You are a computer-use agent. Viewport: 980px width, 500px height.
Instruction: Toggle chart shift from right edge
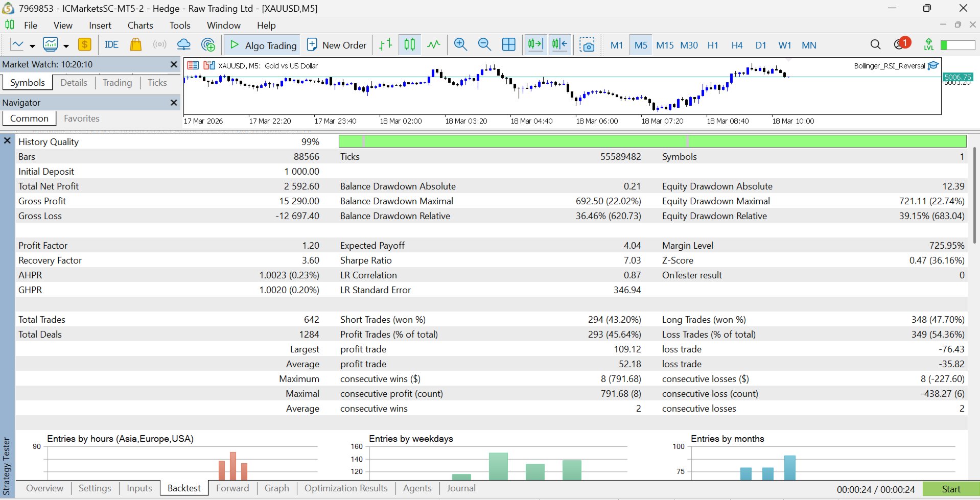click(560, 45)
